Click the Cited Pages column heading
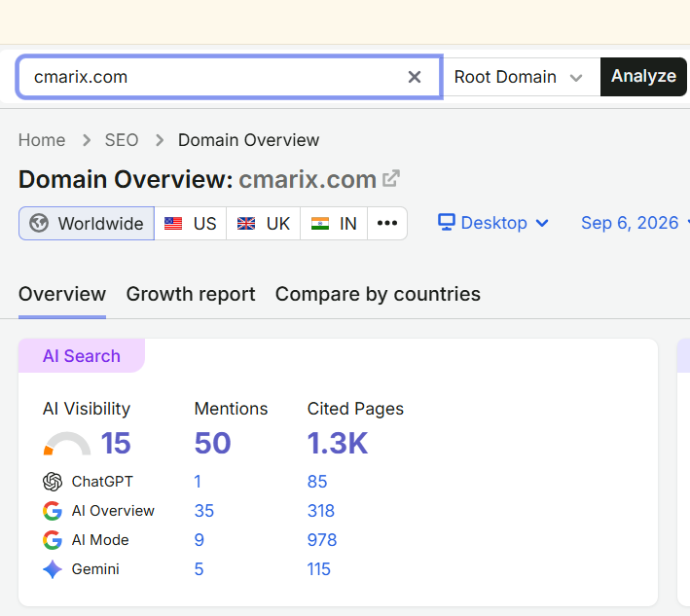690x616 pixels. click(x=355, y=409)
